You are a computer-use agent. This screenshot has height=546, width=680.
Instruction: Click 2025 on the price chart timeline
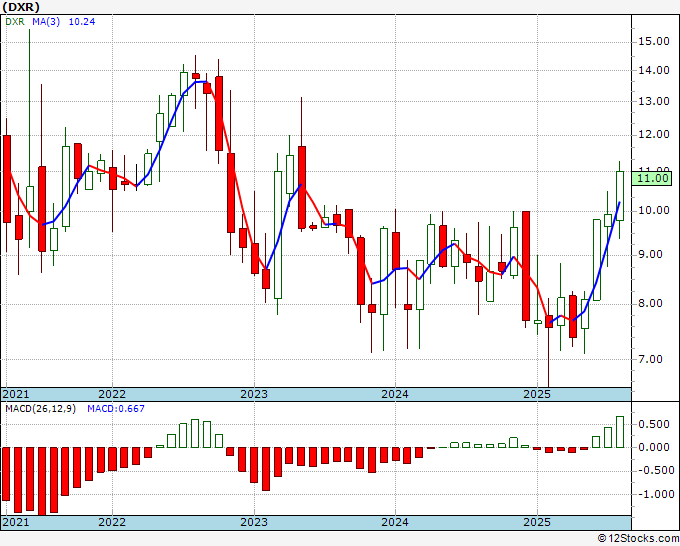click(x=537, y=394)
